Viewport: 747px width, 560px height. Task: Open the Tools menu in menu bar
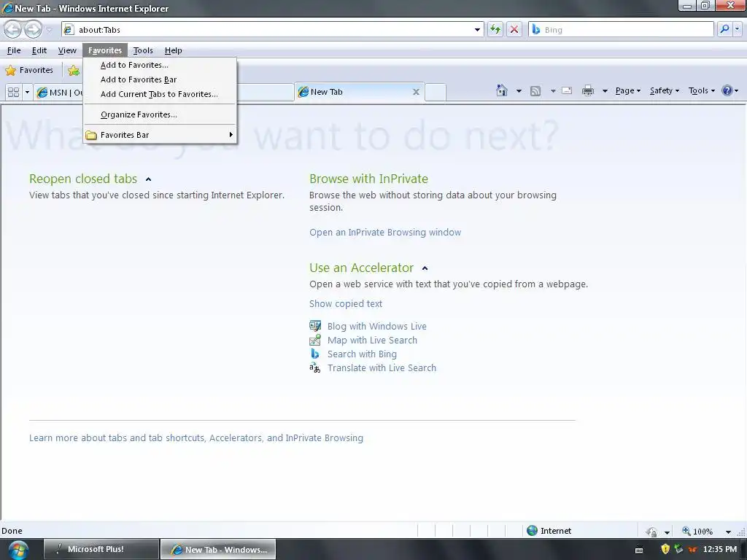(x=143, y=50)
